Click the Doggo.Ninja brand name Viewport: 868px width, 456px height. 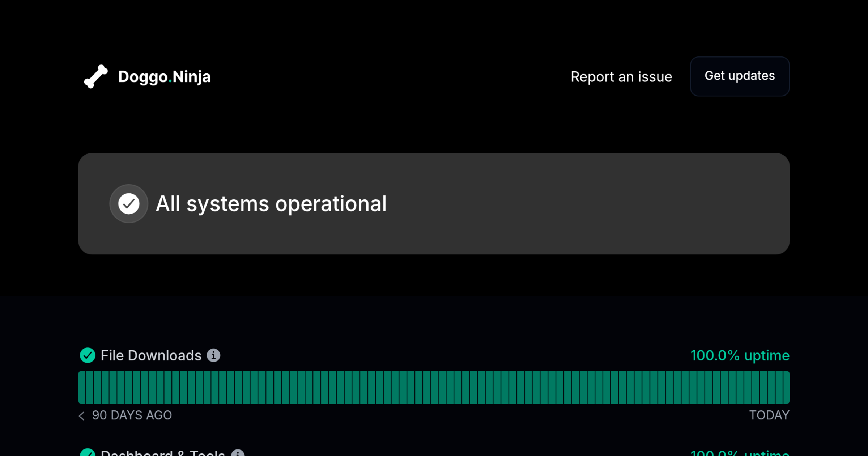[x=164, y=77]
